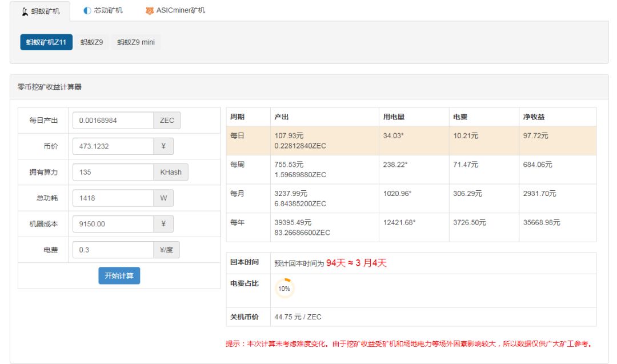Select the 蚂蚁Z9 miner model
This screenshot has height=364, width=617.
click(x=92, y=42)
